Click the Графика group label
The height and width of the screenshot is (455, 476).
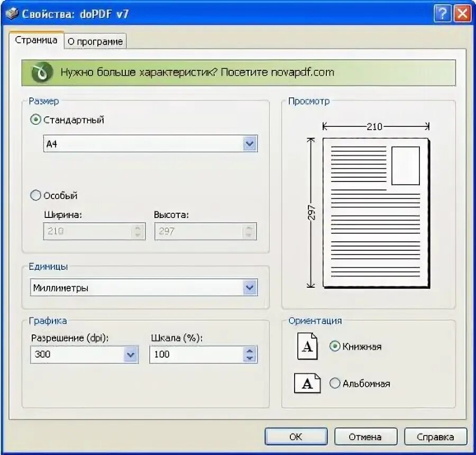point(48,321)
